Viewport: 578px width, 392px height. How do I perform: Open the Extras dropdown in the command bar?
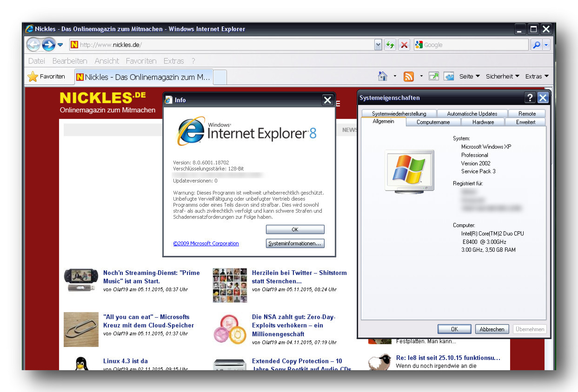pyautogui.click(x=537, y=77)
